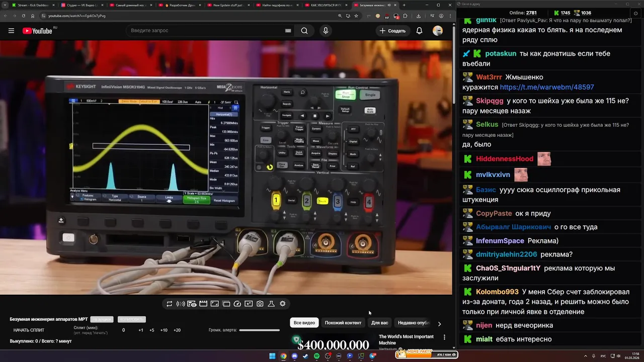Open a new browser tab
The image size is (644, 362).
click(x=404, y=5)
